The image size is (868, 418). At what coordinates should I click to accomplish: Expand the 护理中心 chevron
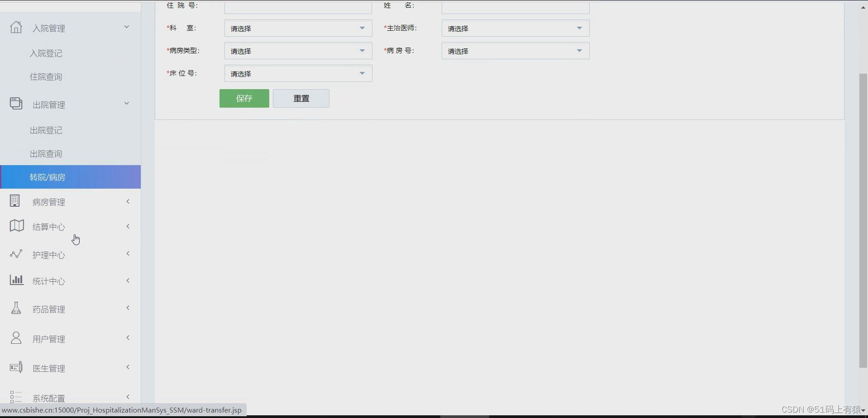tap(128, 253)
